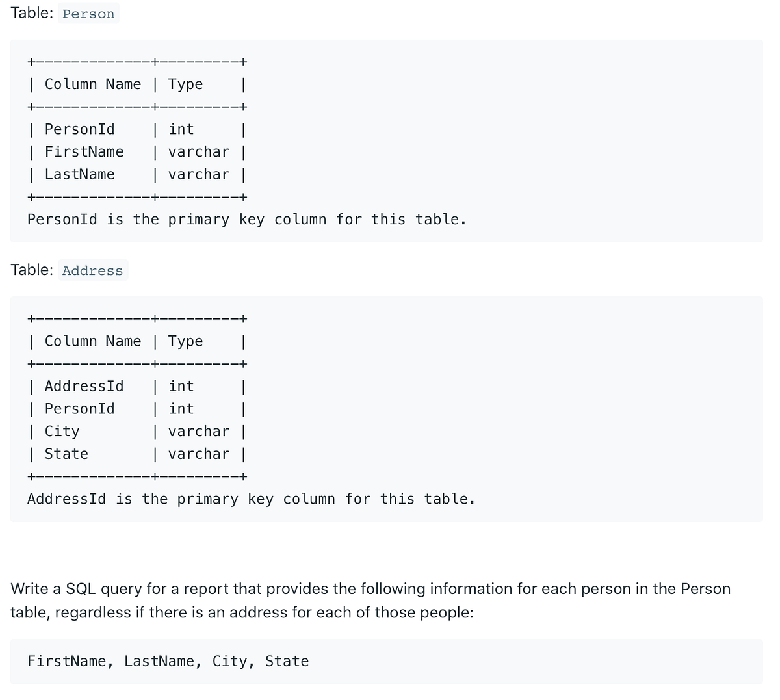The image size is (780, 700).
Task: Click varchar type next to LastName
Action: pos(198,175)
